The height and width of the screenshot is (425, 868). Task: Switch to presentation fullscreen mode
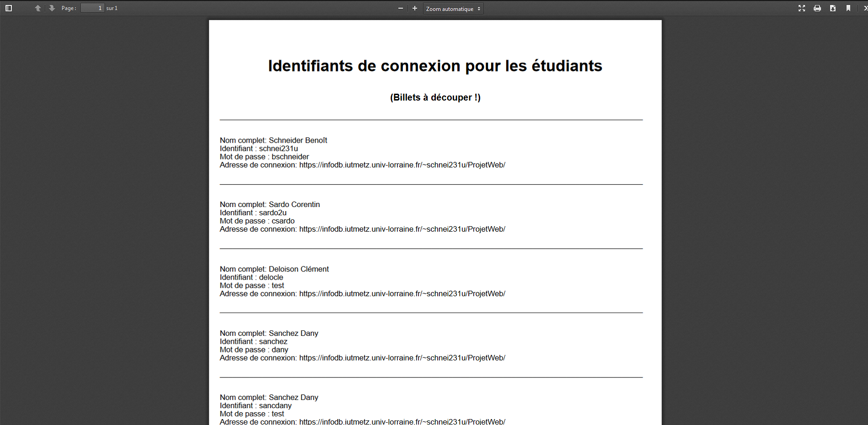tap(802, 8)
